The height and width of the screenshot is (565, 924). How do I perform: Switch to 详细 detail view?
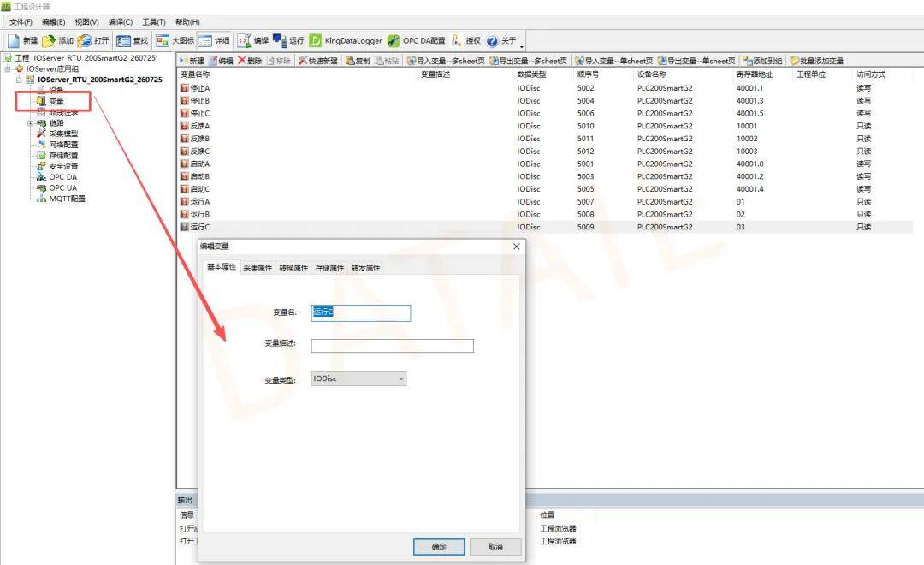click(x=205, y=41)
